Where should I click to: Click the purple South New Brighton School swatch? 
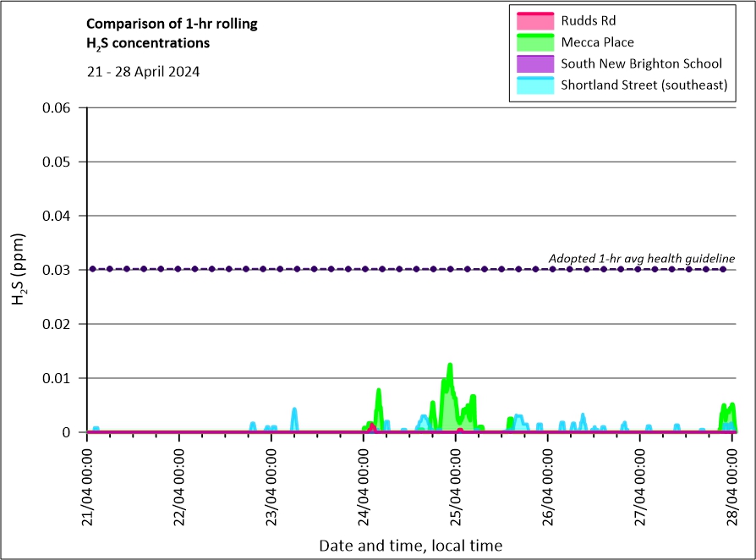(533, 63)
